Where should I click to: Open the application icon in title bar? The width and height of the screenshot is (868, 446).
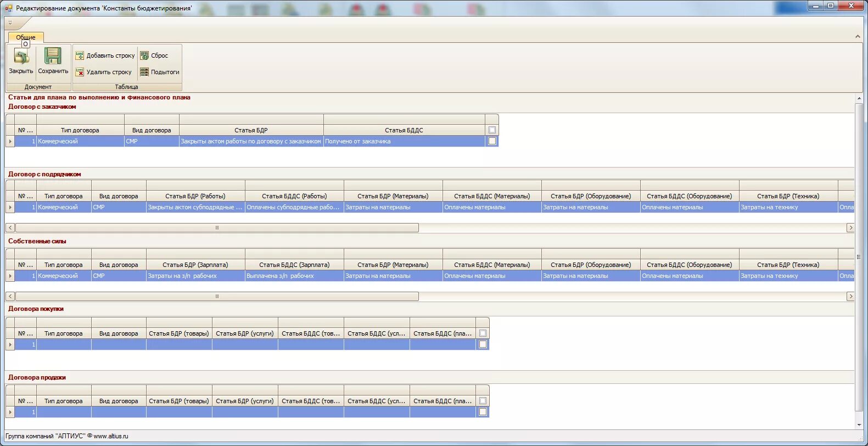pyautogui.click(x=8, y=8)
